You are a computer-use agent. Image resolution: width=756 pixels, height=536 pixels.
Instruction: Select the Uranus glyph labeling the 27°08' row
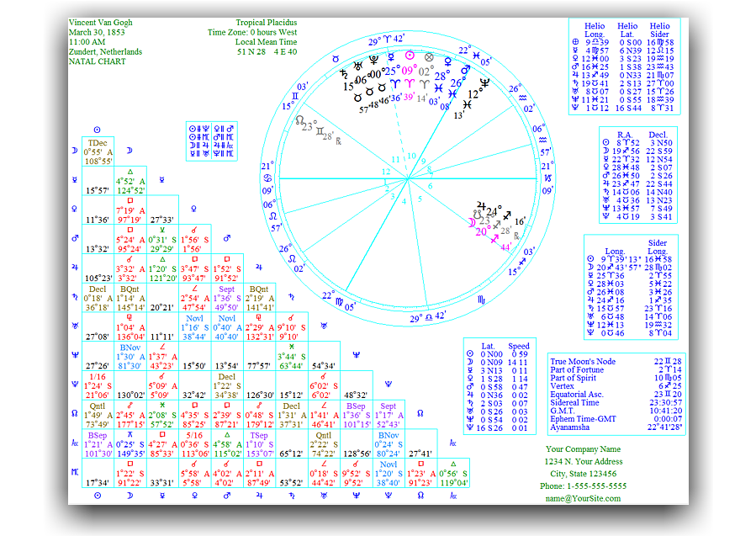75,326
